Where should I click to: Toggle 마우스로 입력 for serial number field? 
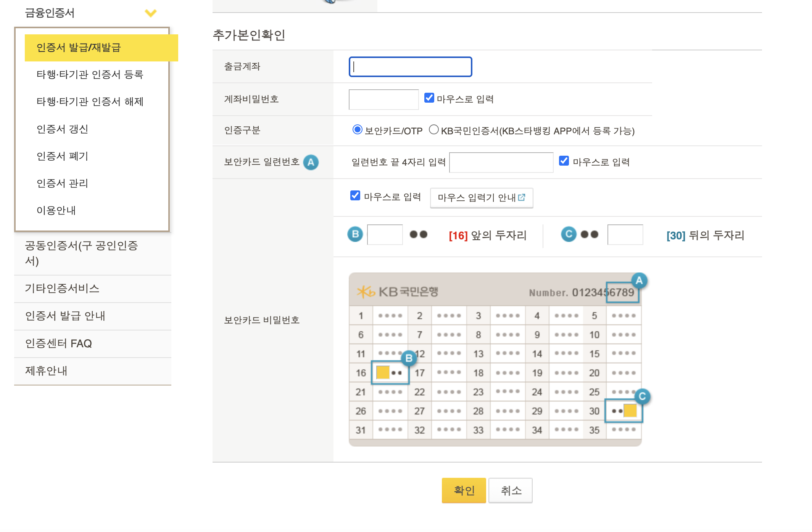click(564, 161)
